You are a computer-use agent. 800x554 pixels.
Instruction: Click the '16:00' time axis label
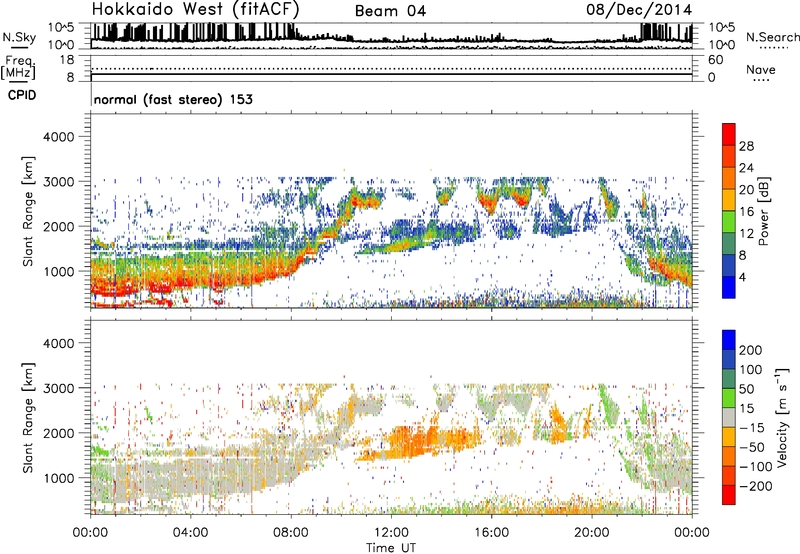point(491,533)
